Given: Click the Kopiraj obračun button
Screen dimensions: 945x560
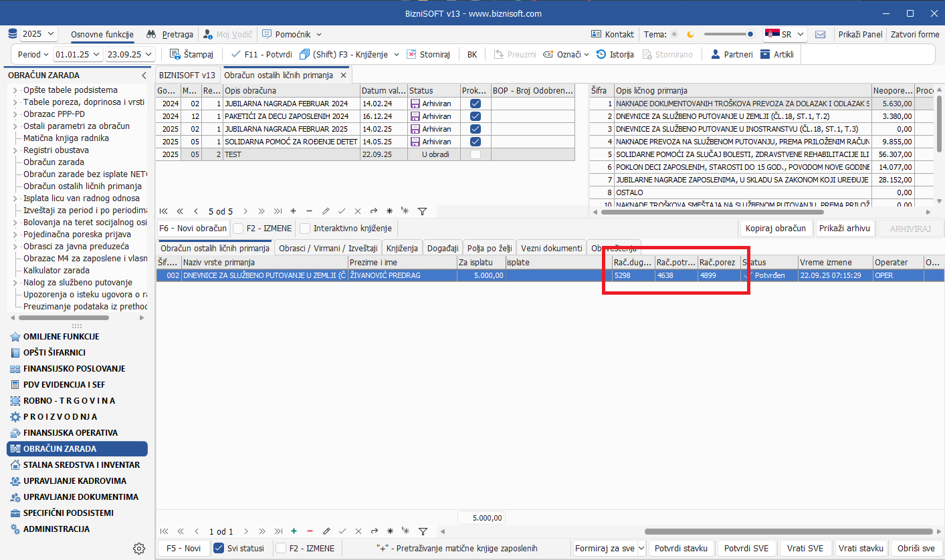Looking at the screenshot, I should point(776,229).
